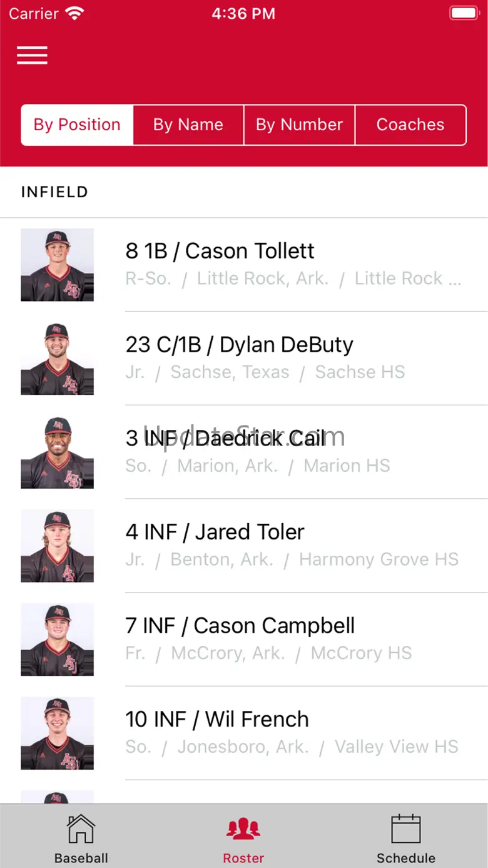Tap the battery status icon
The height and width of the screenshot is (868, 488).
(464, 13)
